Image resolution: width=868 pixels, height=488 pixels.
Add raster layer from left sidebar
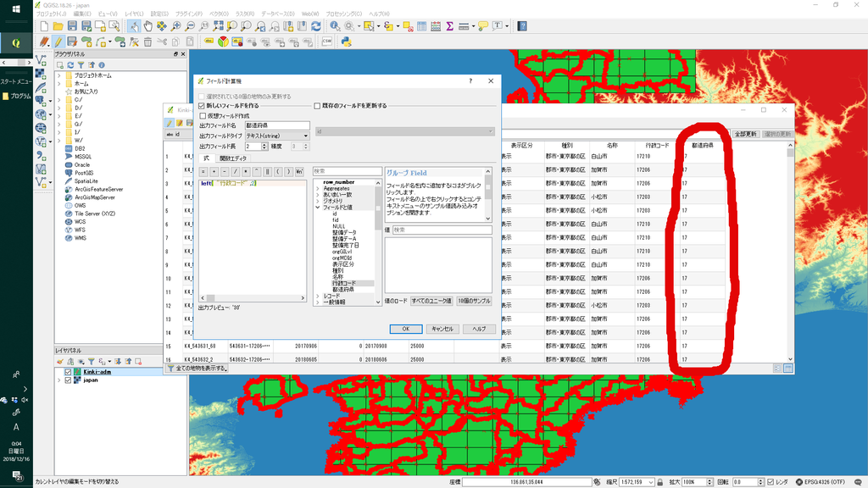41,74
